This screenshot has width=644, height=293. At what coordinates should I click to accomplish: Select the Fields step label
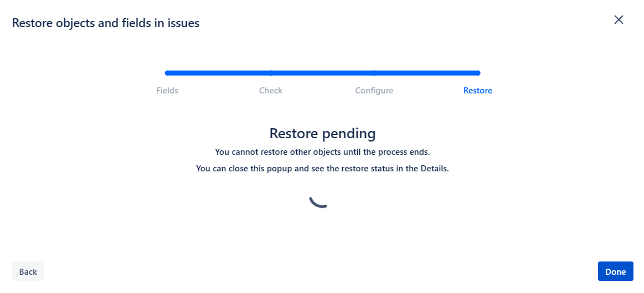(167, 91)
